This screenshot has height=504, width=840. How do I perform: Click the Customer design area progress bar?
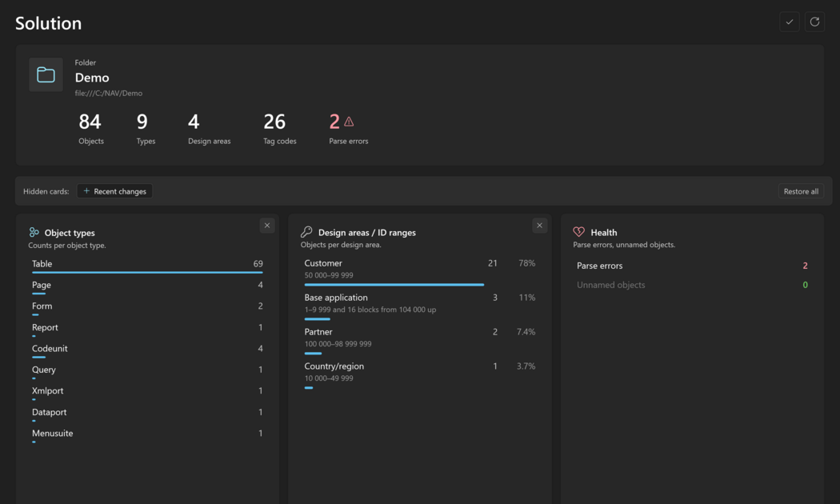coord(394,285)
